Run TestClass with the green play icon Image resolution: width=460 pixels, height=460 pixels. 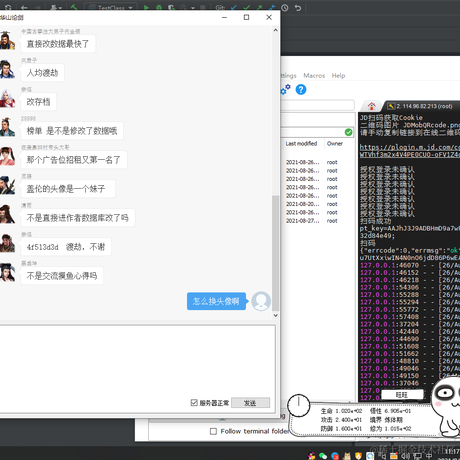(146, 7)
